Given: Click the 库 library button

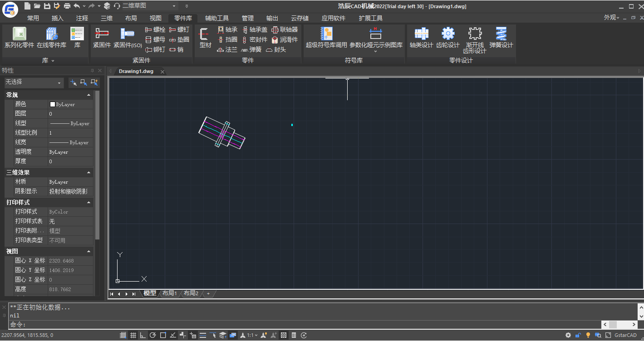Looking at the screenshot, I should pos(77,38).
